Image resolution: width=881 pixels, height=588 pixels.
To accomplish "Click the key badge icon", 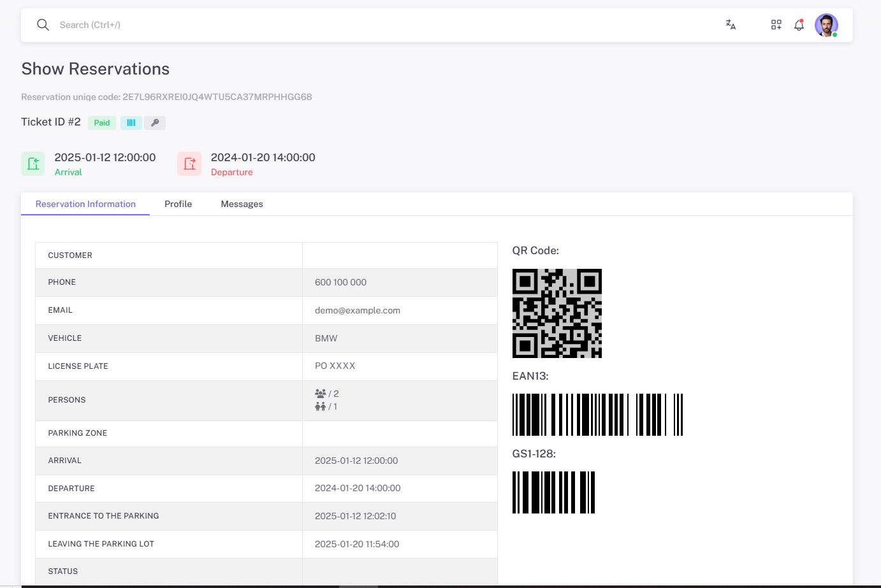I will tap(155, 122).
